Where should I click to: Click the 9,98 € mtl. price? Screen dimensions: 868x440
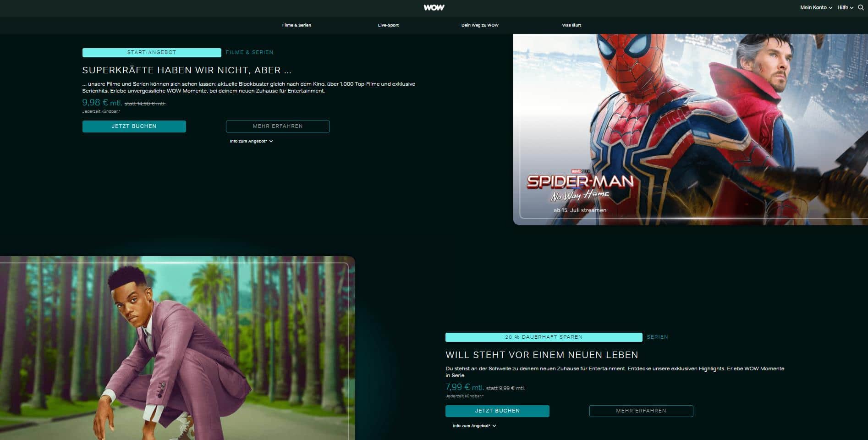point(102,103)
